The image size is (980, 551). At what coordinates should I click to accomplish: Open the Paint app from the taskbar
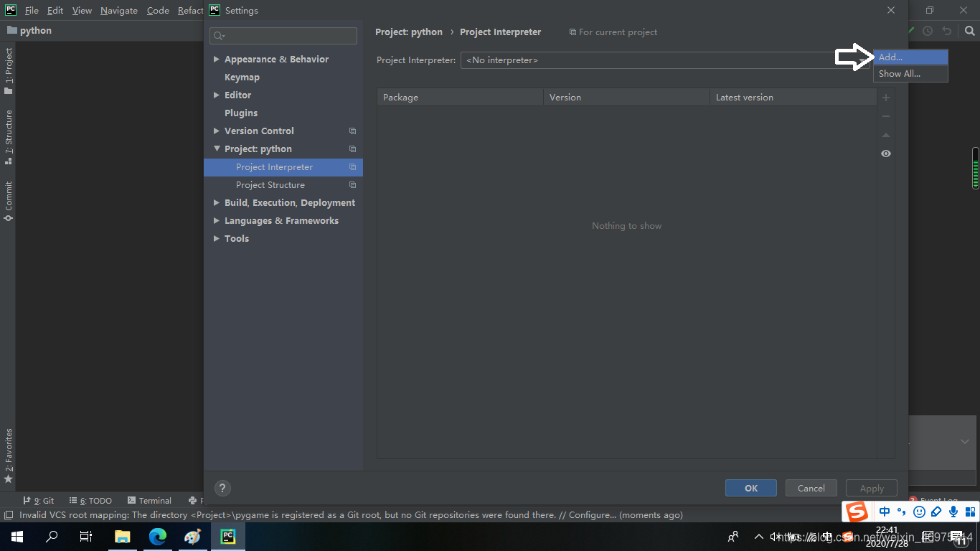(x=192, y=537)
